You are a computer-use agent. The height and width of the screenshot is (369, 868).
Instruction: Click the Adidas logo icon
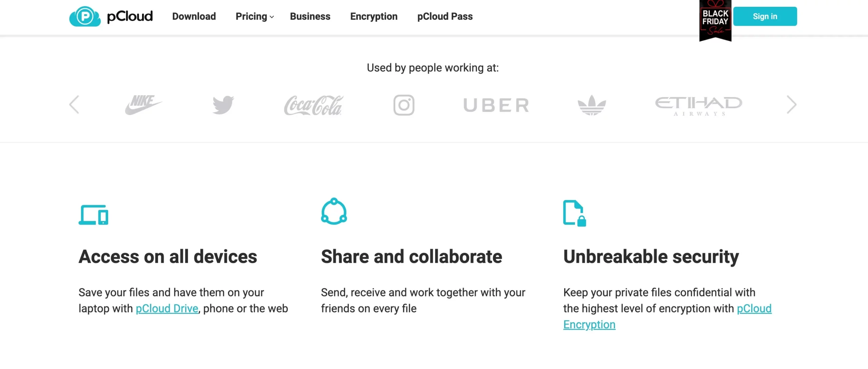(591, 104)
